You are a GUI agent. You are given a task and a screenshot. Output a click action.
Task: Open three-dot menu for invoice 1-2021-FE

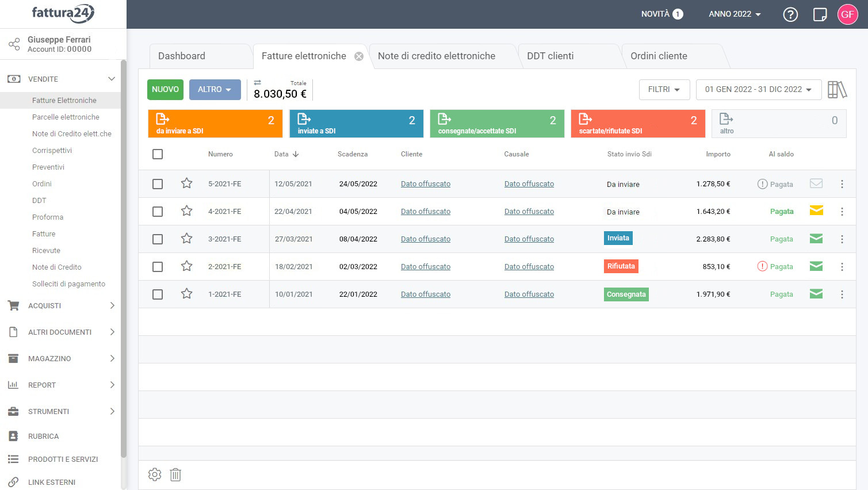click(x=842, y=294)
